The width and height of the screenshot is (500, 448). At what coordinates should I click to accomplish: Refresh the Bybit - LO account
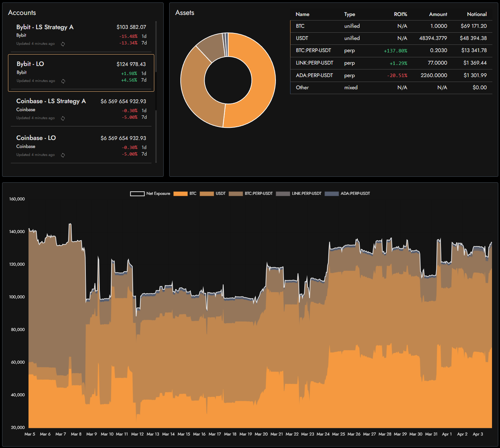tap(63, 81)
